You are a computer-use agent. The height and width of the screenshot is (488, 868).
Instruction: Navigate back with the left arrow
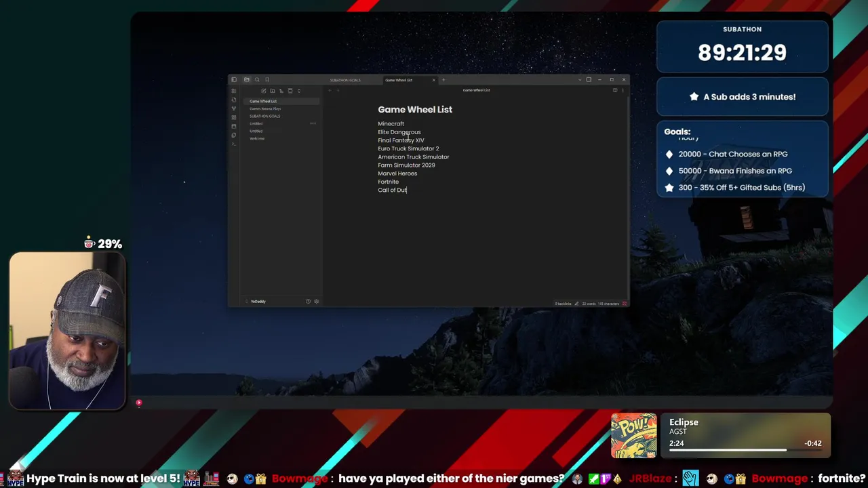(330, 90)
